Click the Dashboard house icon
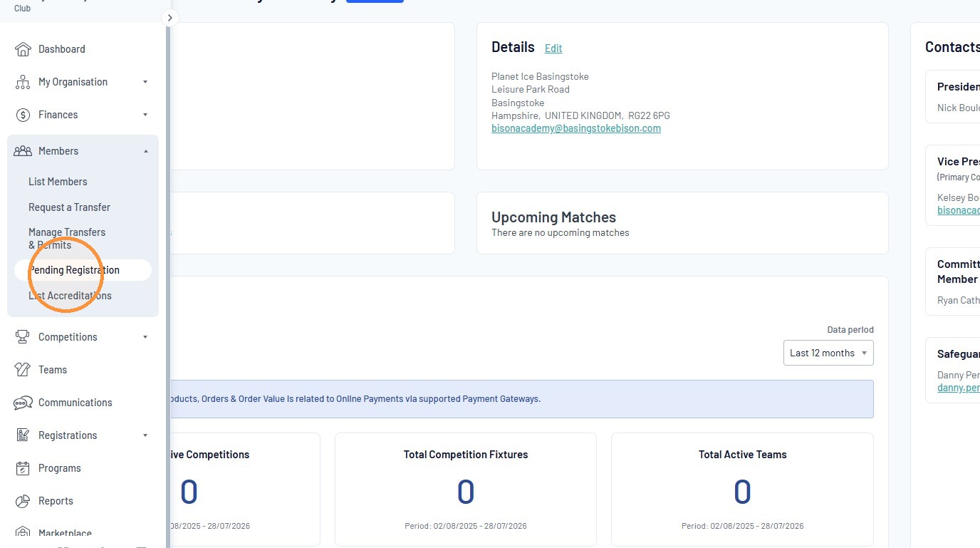 (x=23, y=49)
